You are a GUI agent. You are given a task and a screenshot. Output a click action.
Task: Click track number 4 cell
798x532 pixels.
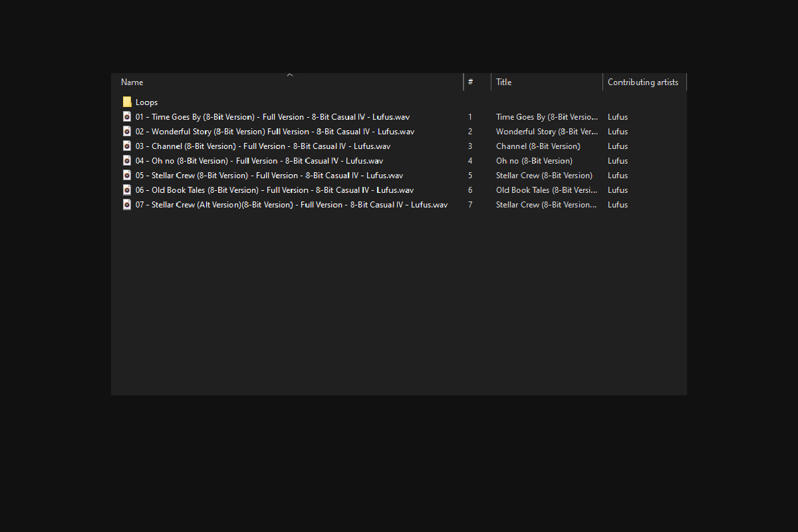tap(470, 161)
